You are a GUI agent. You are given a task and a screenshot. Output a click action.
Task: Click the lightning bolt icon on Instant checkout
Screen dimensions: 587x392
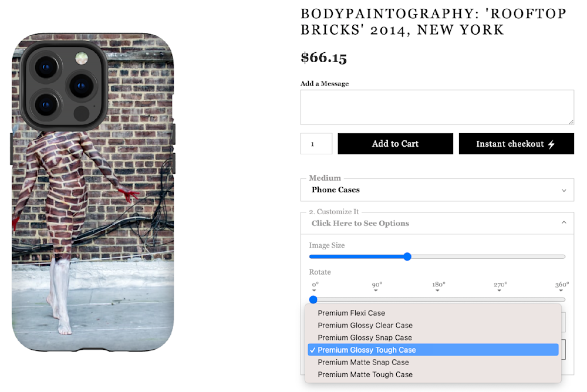(x=551, y=144)
